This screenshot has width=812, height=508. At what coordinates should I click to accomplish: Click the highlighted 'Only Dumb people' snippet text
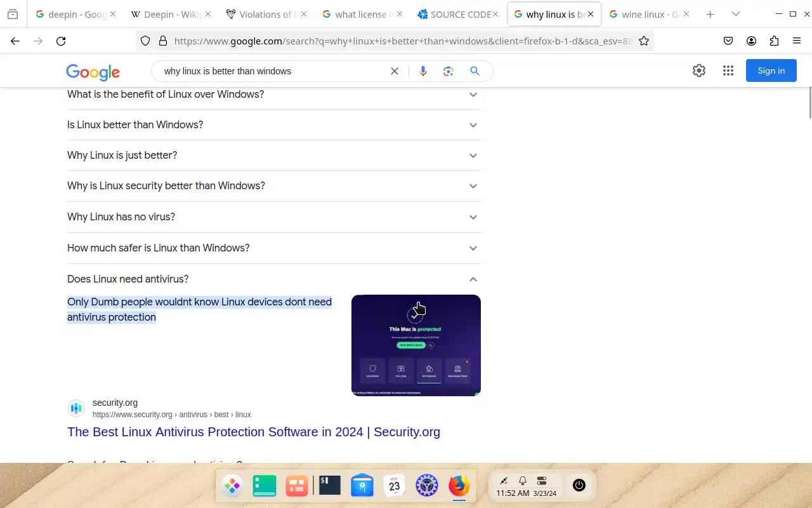coord(199,309)
